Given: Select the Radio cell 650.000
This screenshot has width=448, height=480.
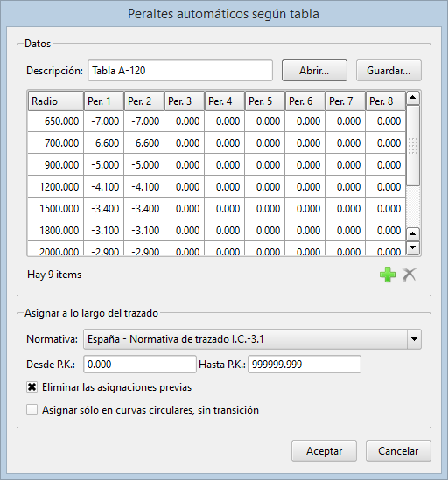Looking at the screenshot, I should [x=56, y=122].
